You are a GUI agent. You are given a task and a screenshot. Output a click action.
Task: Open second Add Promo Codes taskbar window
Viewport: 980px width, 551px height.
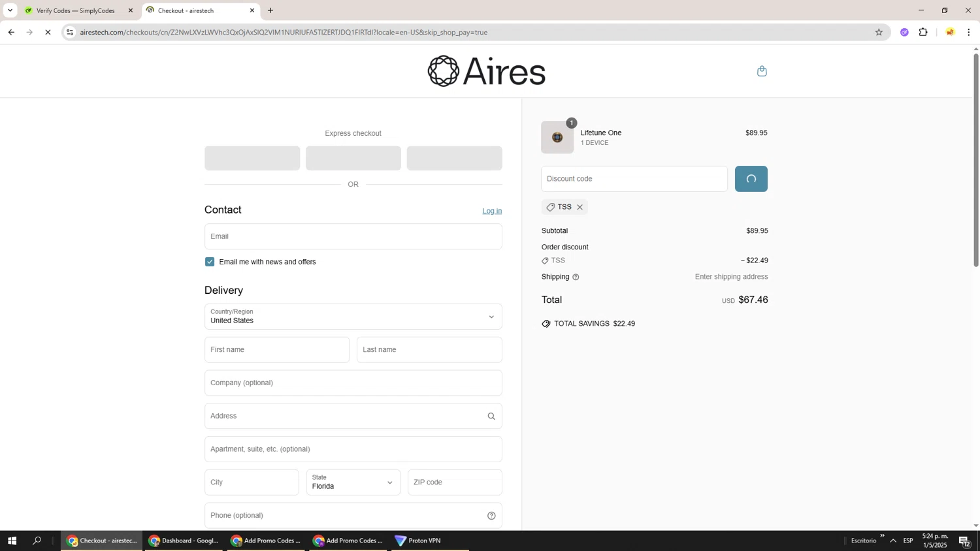(348, 541)
